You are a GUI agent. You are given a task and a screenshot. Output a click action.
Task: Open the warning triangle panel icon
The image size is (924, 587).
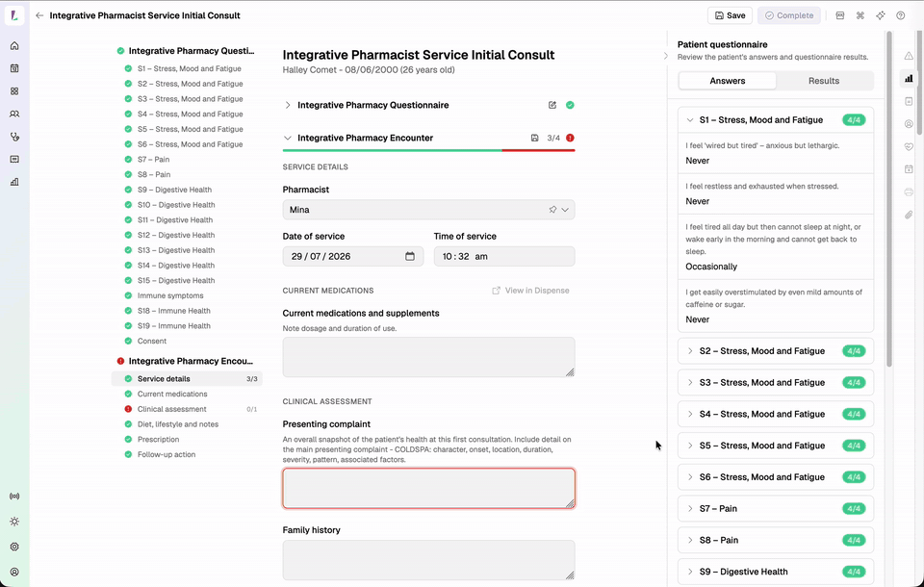tap(909, 56)
